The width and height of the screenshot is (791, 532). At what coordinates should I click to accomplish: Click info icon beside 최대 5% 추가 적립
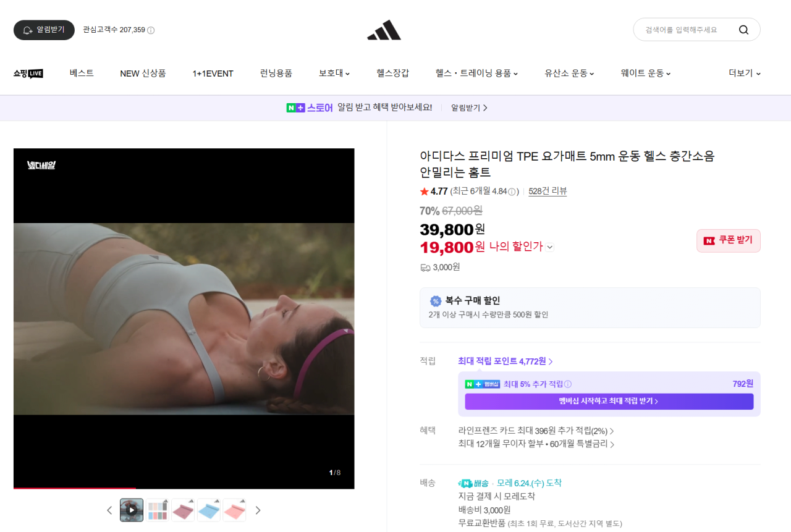pos(568,384)
